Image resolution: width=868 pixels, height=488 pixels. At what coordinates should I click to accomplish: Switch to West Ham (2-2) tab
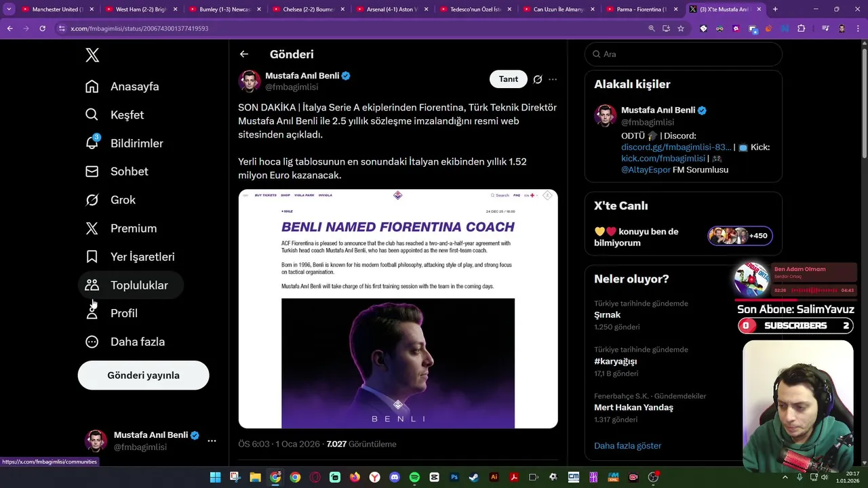coord(141,9)
